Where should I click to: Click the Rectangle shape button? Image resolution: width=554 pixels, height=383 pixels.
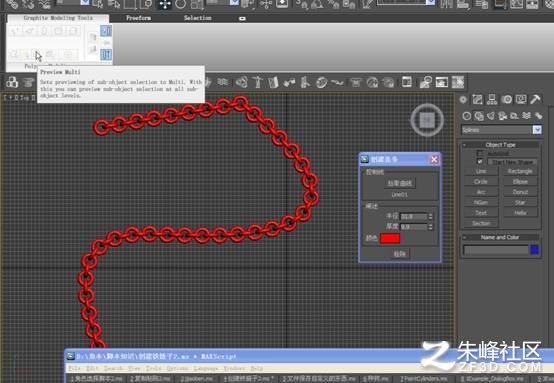click(520, 171)
